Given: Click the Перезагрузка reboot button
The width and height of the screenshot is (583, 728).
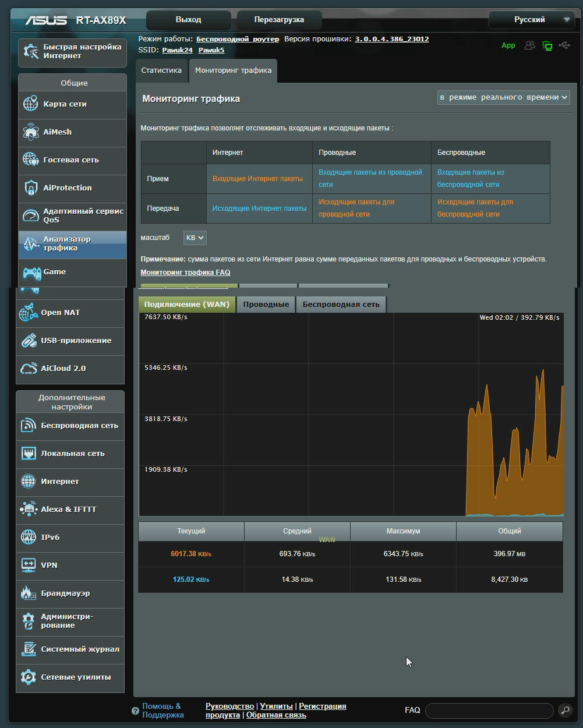Looking at the screenshot, I should (279, 20).
